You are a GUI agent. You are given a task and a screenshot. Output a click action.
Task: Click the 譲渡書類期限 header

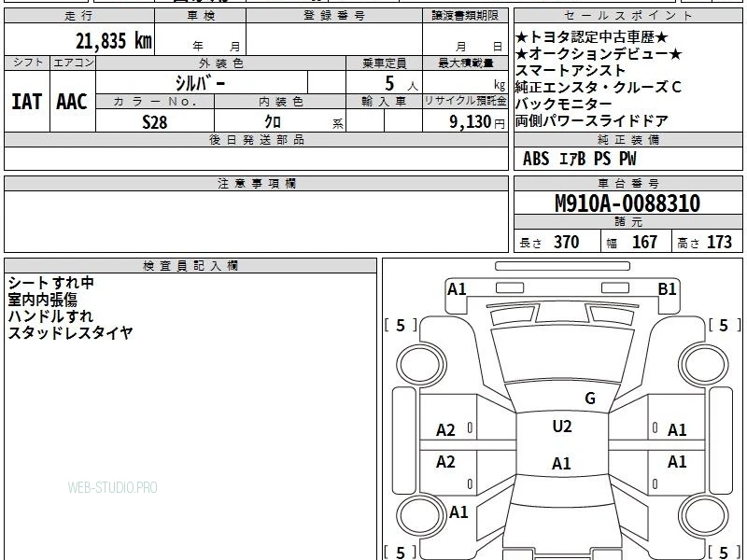pos(465,16)
